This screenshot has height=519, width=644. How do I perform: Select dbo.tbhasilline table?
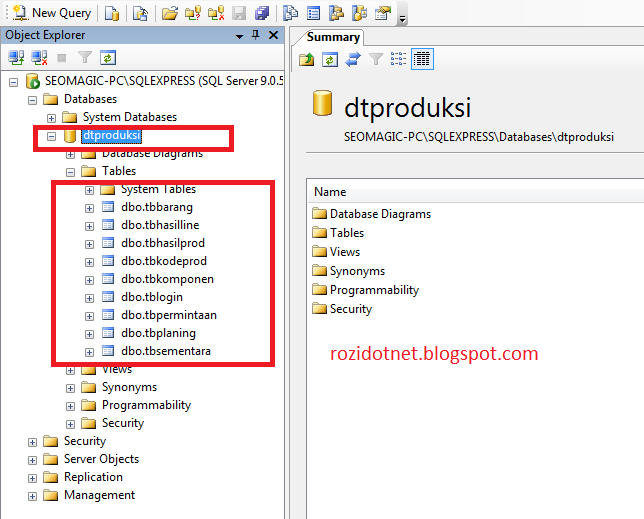point(160,225)
